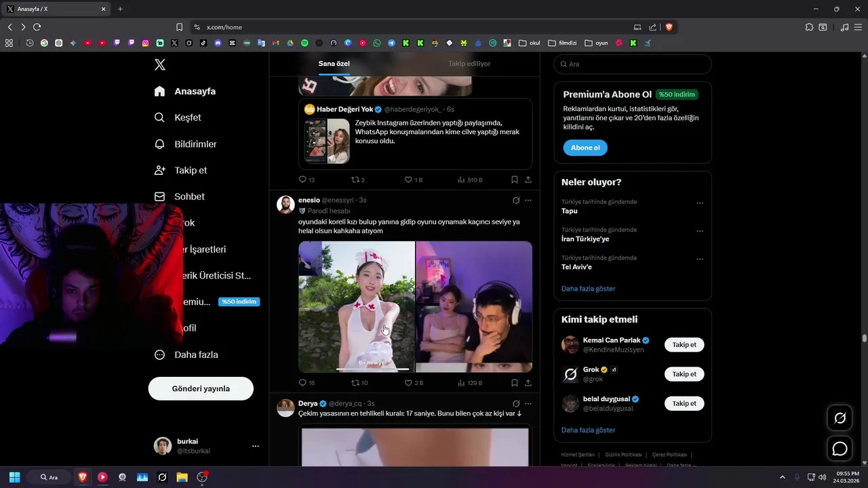Reply to enesio's post
Image resolution: width=868 pixels, height=488 pixels.
point(307,383)
